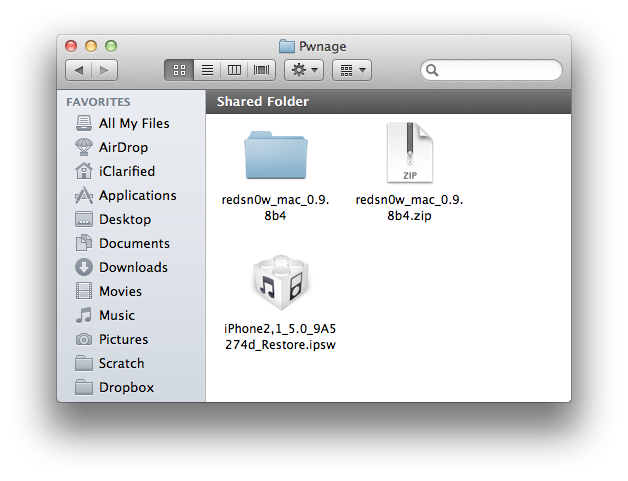Click the Pwnage window title text

[322, 46]
